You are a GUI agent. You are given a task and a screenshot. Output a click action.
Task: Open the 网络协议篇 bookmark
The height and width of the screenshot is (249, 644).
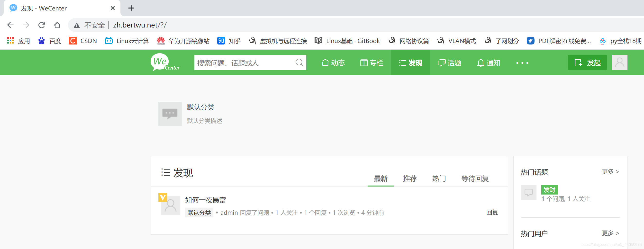pyautogui.click(x=408, y=41)
